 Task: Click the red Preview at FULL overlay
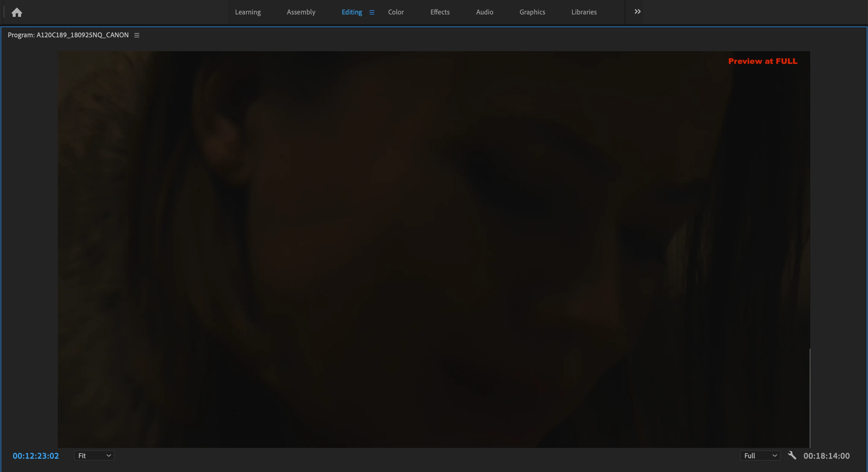pos(763,61)
